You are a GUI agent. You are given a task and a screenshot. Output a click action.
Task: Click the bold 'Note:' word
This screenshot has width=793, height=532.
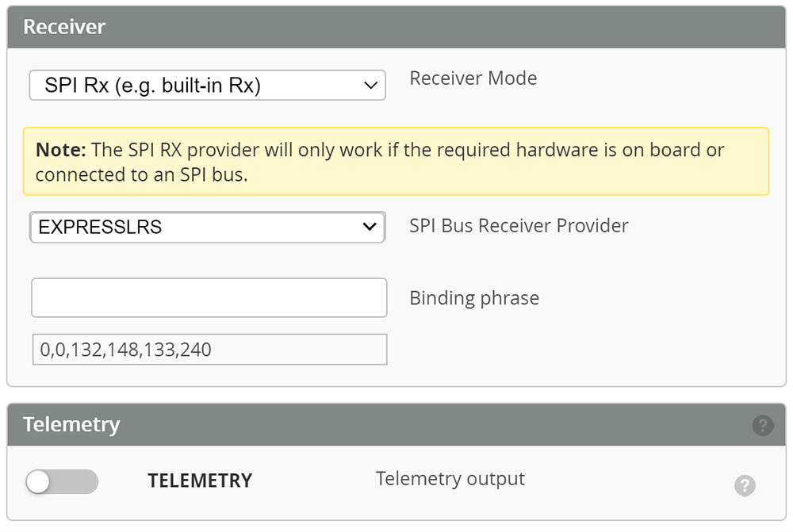[x=61, y=150]
